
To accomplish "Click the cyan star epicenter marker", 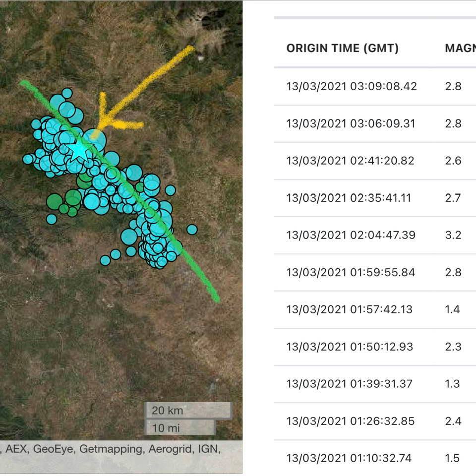I will (x=78, y=149).
